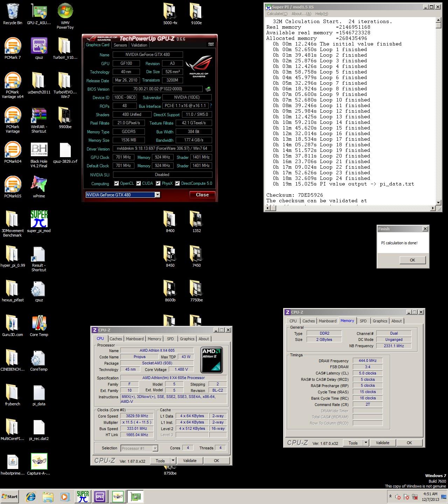Open WinRAR shortcut icon
This screenshot has width=448, height=504.
(x=39, y=120)
